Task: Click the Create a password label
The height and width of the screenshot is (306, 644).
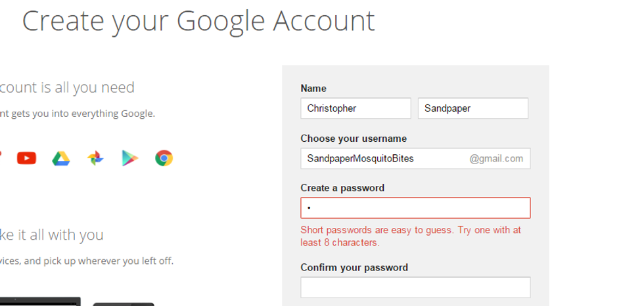Action: pos(342,188)
